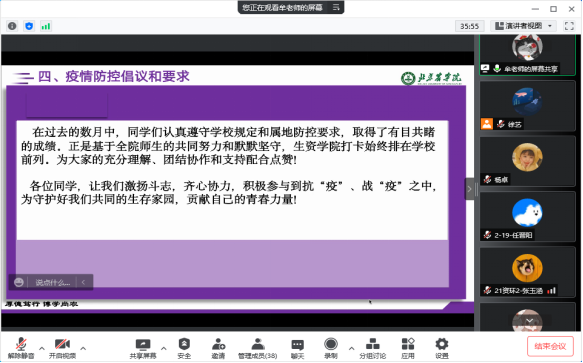583x363 pixels.
Task: Click the blue encryption shield icon
Action: pyautogui.click(x=29, y=26)
